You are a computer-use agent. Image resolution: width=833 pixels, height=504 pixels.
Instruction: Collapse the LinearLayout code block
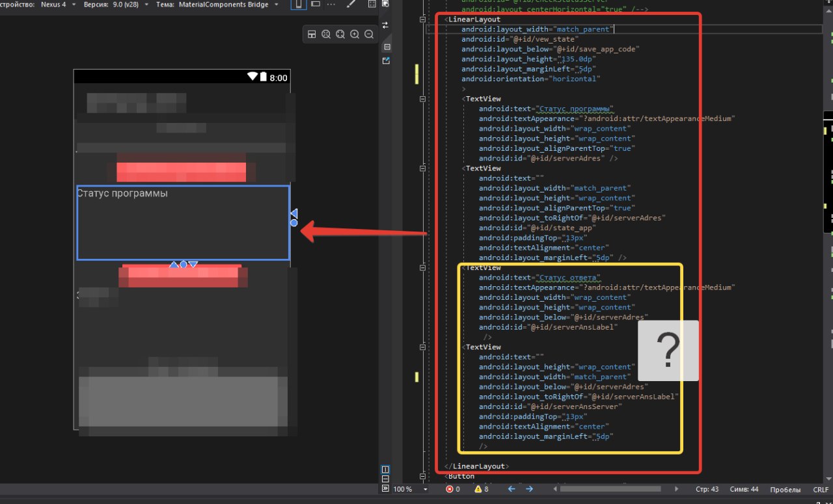423,20
